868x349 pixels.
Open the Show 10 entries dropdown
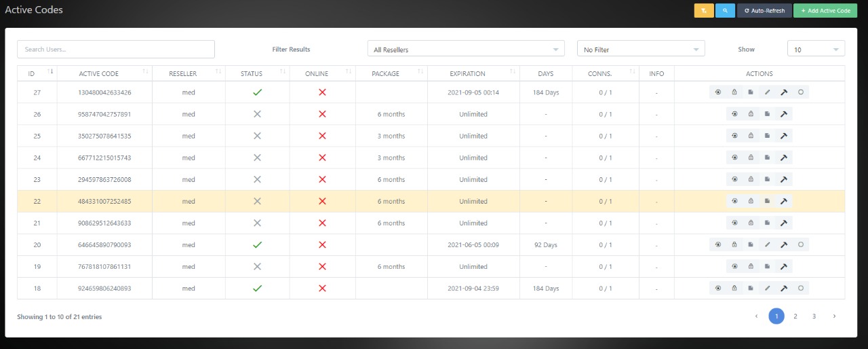click(x=816, y=49)
